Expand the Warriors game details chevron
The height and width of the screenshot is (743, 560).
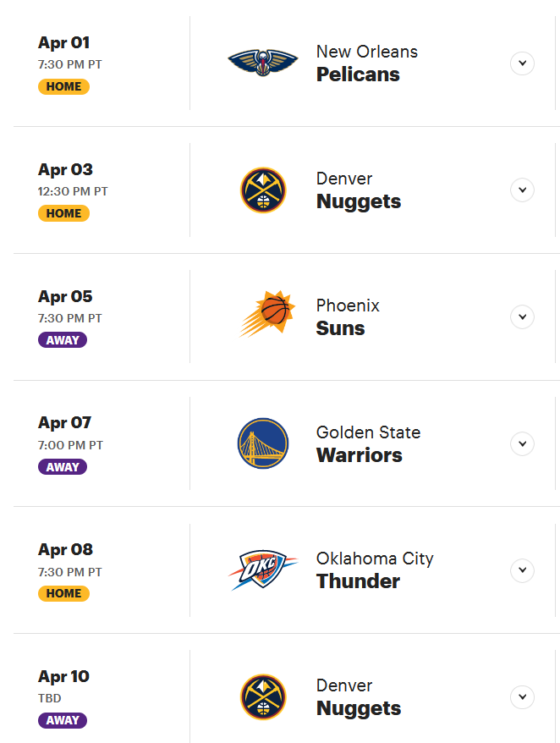(x=522, y=444)
